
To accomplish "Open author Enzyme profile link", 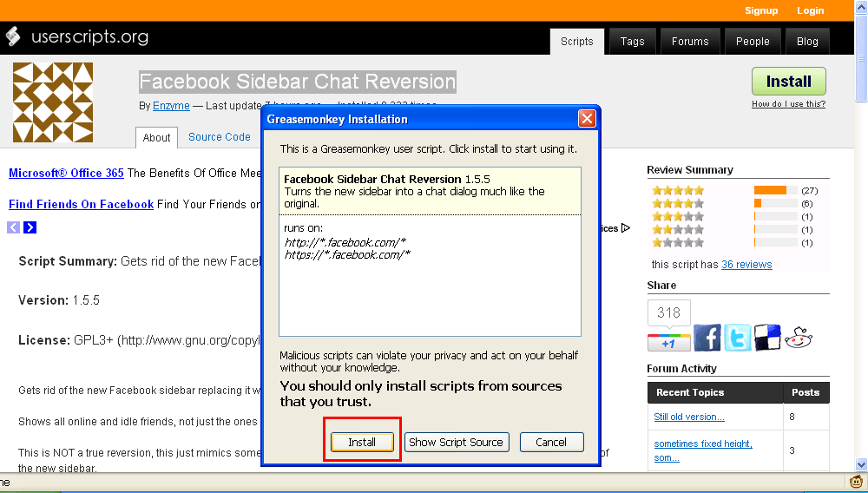I will point(171,106).
